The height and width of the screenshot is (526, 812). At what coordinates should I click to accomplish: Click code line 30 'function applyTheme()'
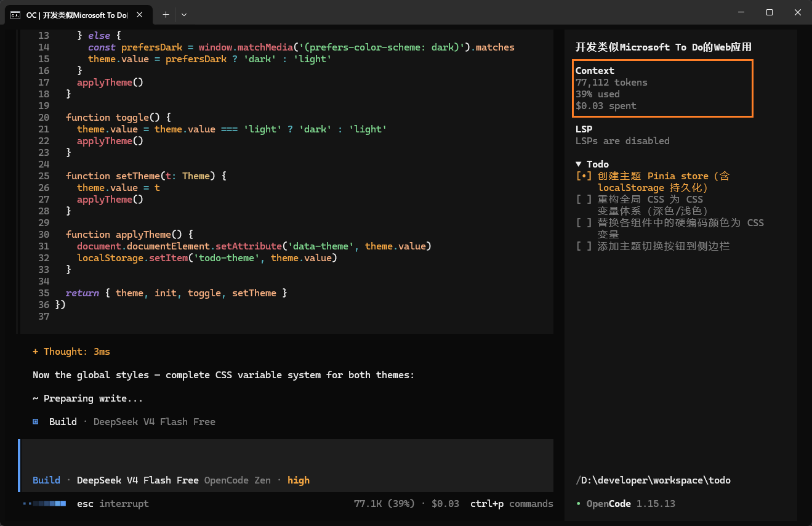tap(129, 235)
